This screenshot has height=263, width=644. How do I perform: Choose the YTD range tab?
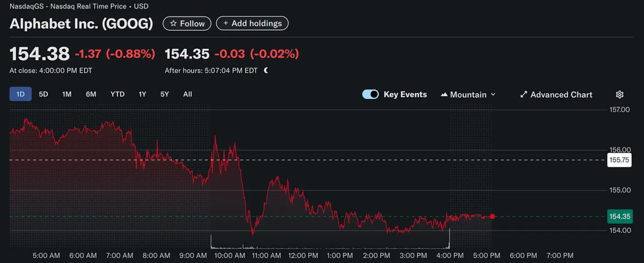tap(117, 94)
